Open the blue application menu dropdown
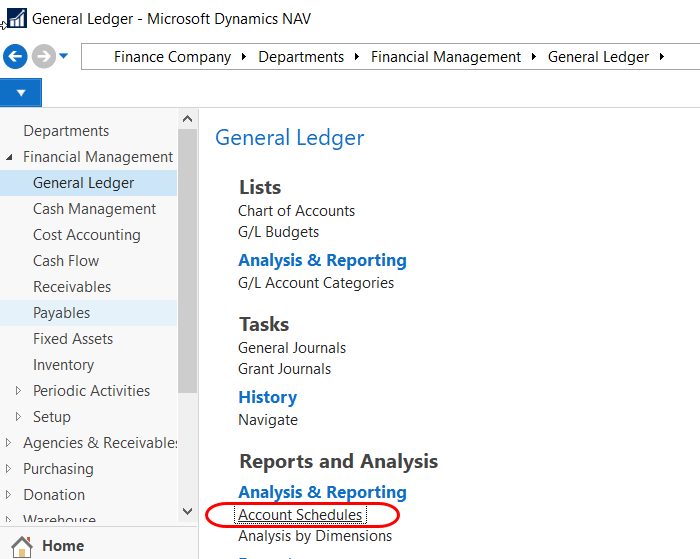Image resolution: width=700 pixels, height=559 pixels. [x=21, y=93]
